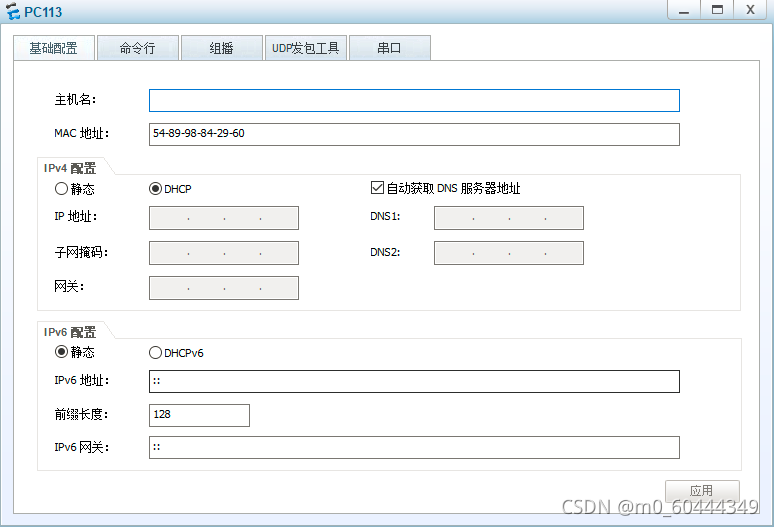Click the IPv4 配置 group label
The height and width of the screenshot is (527, 774).
[x=70, y=168]
